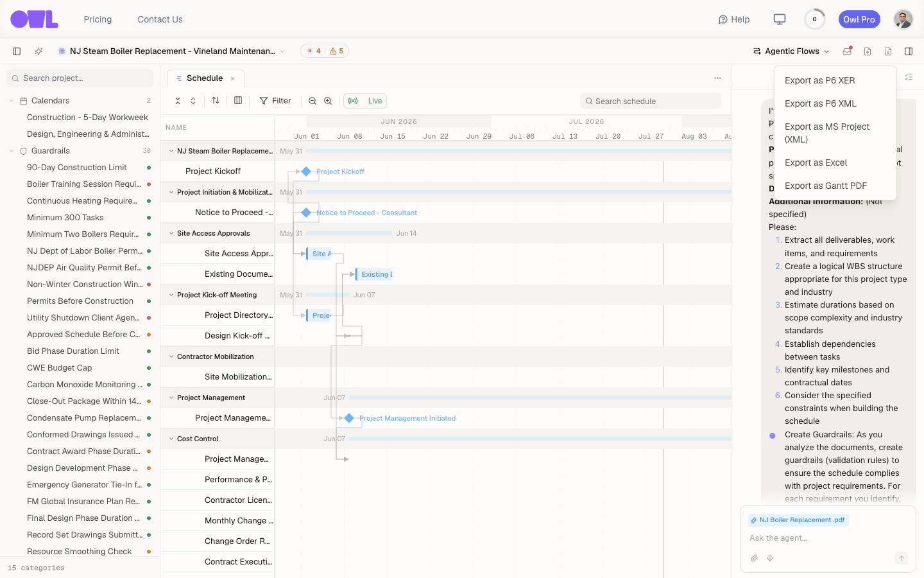This screenshot has height=578, width=924.
Task: Select Export as Gantt PDF
Action: 835,186
